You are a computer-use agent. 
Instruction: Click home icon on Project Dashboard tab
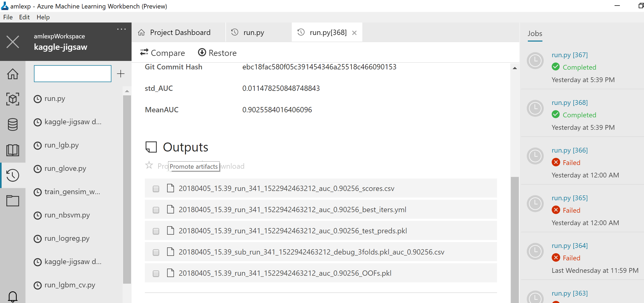click(x=141, y=32)
